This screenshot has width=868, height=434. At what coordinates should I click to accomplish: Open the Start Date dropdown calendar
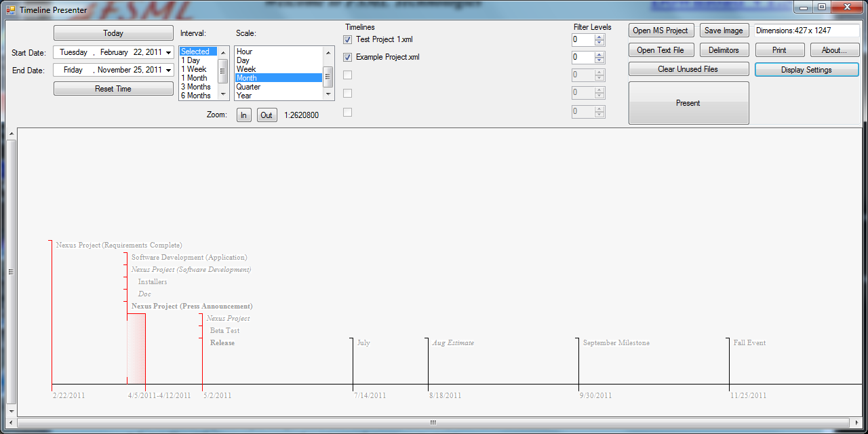[x=168, y=53]
